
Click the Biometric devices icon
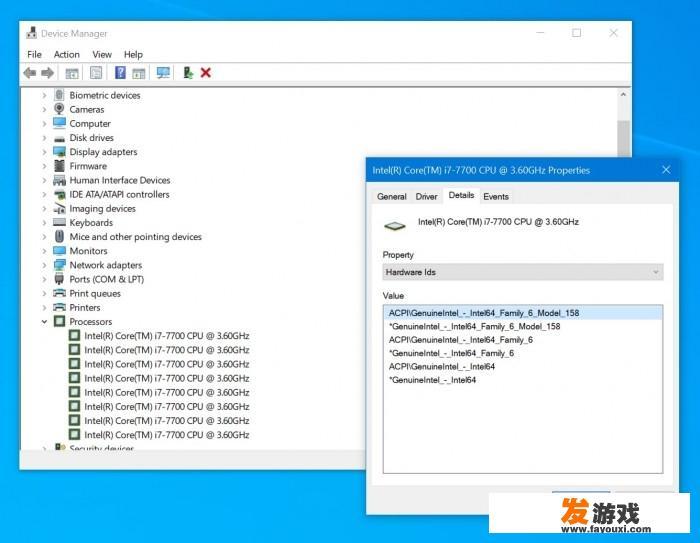[59, 95]
